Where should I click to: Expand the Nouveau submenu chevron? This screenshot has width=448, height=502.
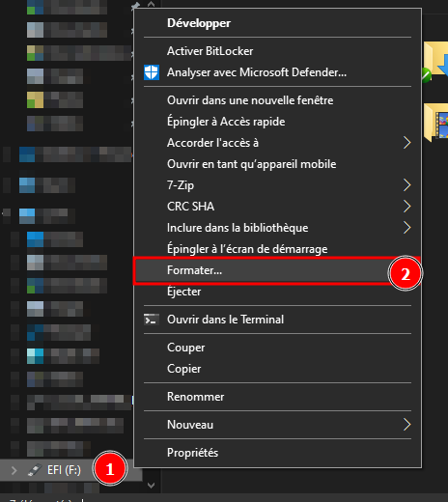[x=406, y=425]
